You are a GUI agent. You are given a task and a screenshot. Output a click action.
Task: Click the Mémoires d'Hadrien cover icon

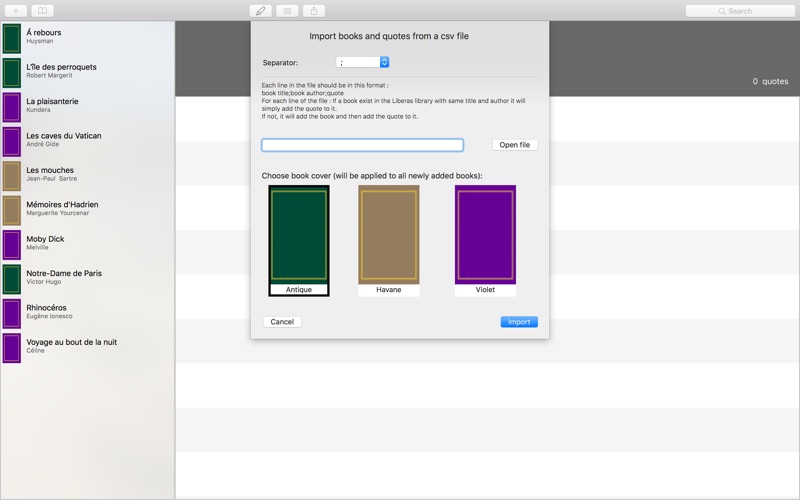[12, 210]
